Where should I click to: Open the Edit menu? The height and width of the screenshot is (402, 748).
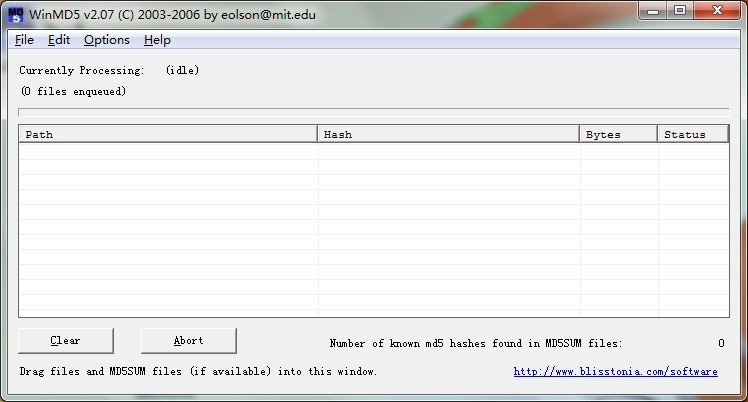point(59,40)
